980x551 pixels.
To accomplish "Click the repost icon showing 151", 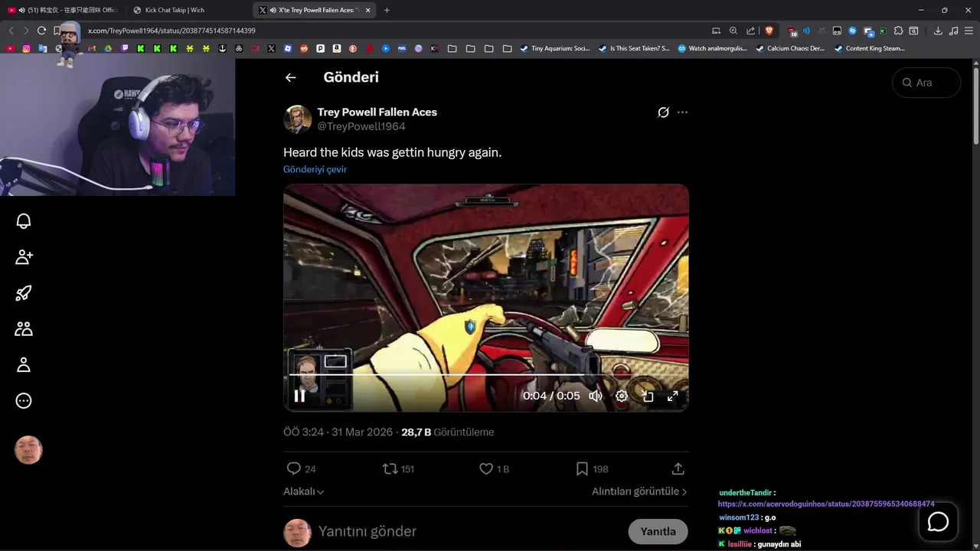I will 390,468.
